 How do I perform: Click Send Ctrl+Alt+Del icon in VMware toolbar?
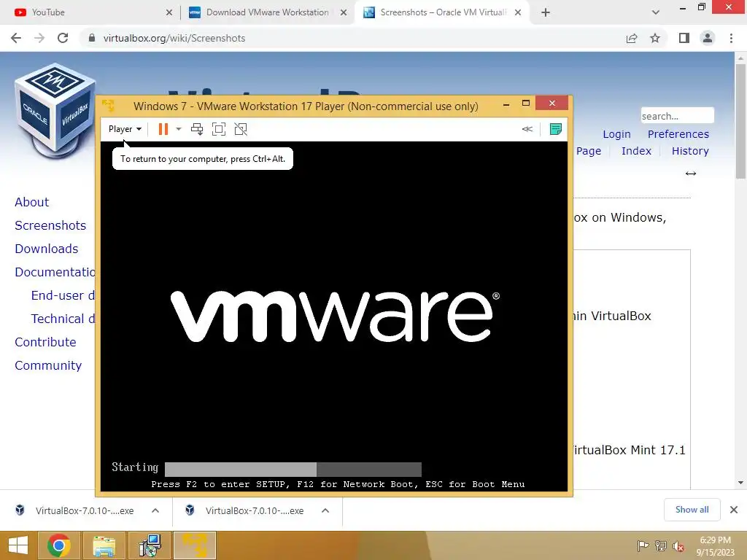(197, 129)
